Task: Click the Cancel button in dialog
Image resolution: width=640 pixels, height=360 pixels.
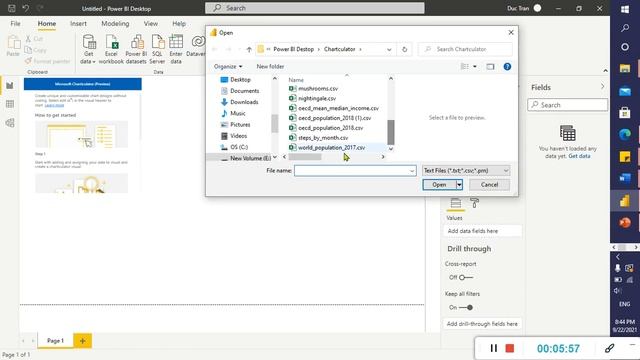Action: coord(489,185)
